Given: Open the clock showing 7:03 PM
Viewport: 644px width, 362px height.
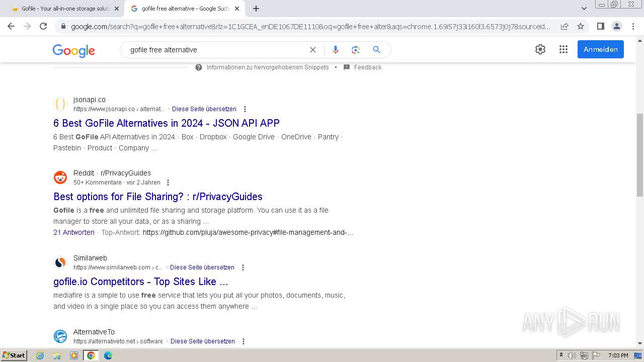Looking at the screenshot, I should pos(618,355).
